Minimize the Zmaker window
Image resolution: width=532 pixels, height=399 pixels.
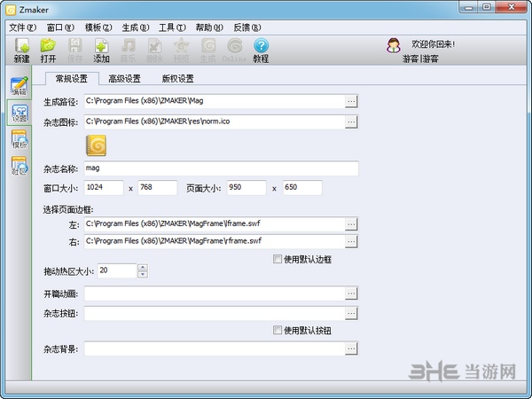469,7
